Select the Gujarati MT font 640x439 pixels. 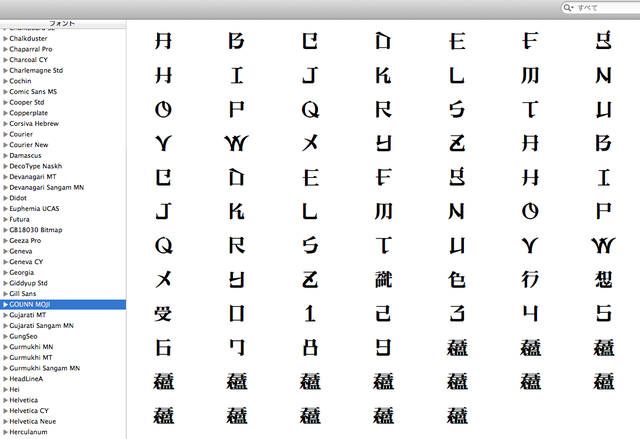click(27, 315)
